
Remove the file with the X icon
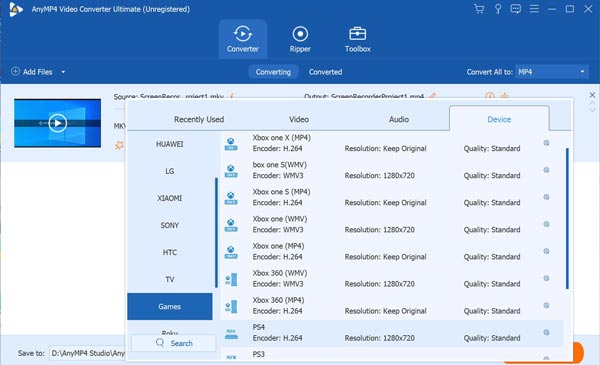coord(592,95)
